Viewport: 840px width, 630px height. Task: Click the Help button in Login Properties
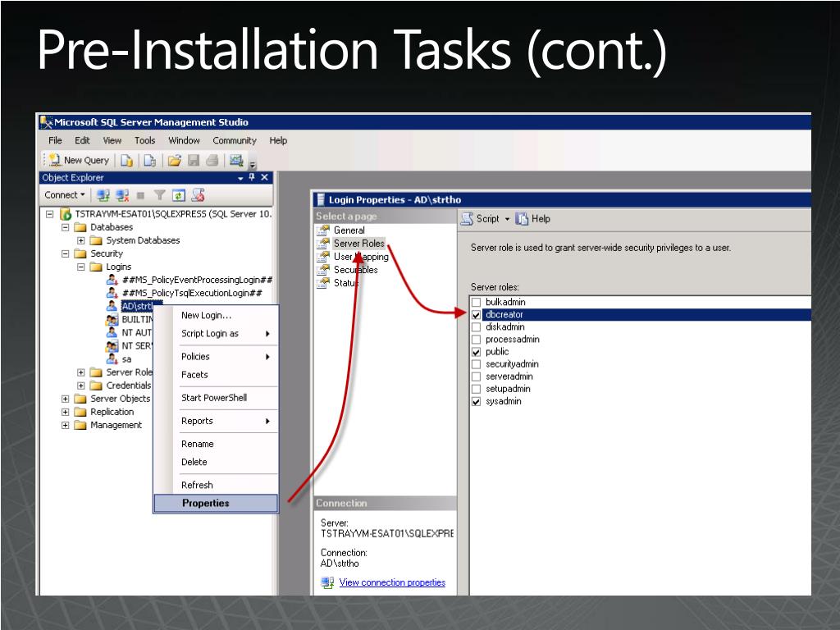pyautogui.click(x=533, y=218)
